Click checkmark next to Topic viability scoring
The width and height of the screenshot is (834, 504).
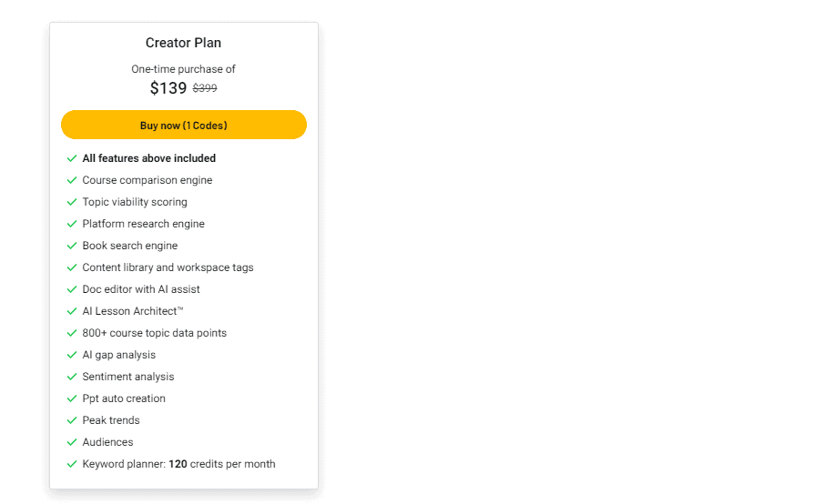coord(72,202)
